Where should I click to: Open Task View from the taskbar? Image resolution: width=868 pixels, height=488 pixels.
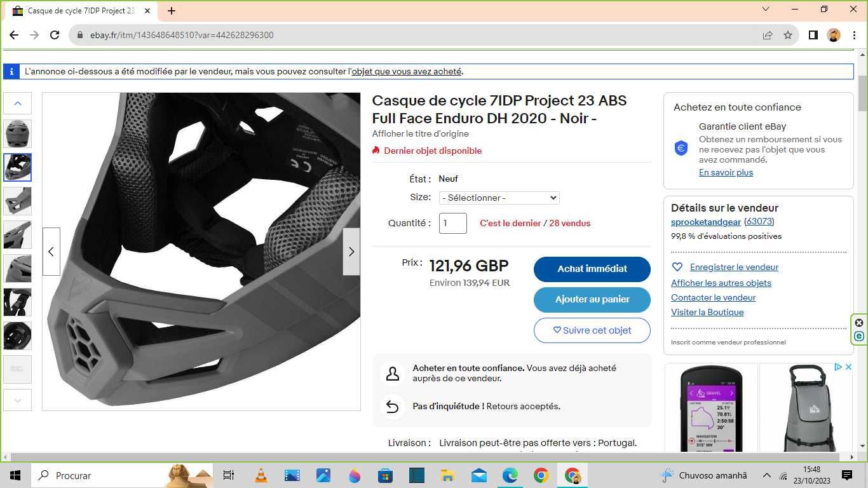229,475
